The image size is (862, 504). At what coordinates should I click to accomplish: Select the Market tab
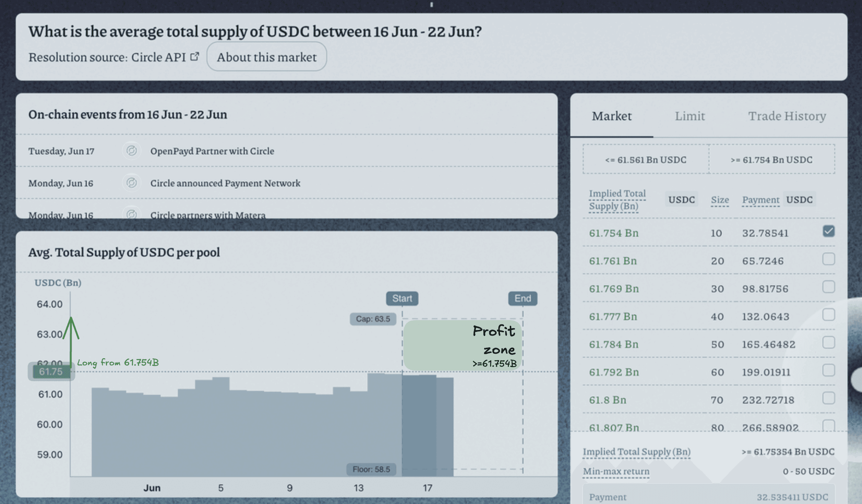tap(611, 116)
